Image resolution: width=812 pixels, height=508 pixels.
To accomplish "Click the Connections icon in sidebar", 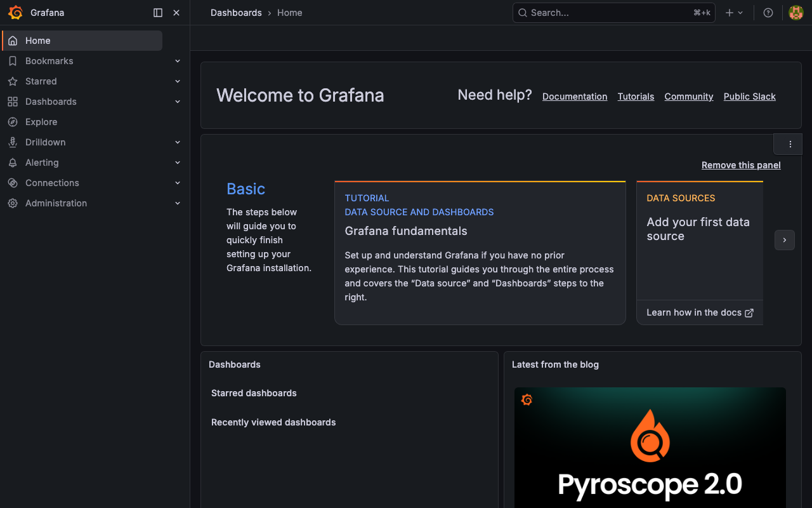I will tap(13, 183).
